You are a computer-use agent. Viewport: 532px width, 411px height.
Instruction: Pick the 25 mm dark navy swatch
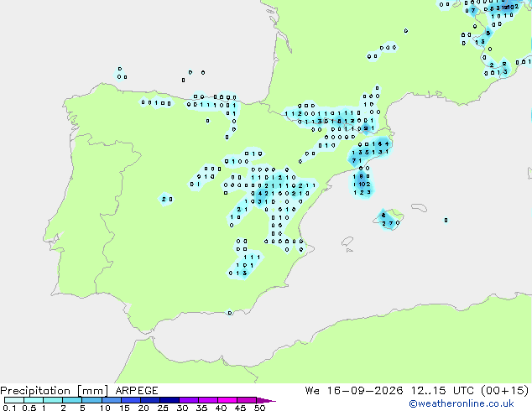(170, 400)
